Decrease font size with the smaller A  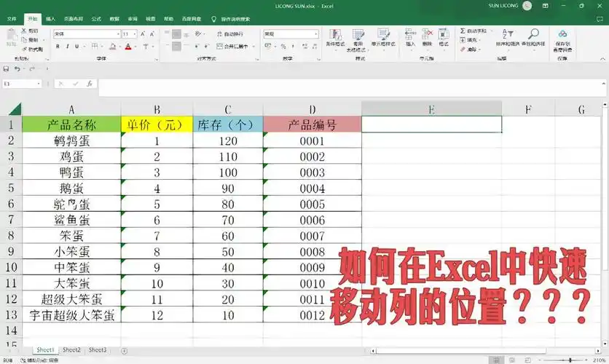pos(152,34)
